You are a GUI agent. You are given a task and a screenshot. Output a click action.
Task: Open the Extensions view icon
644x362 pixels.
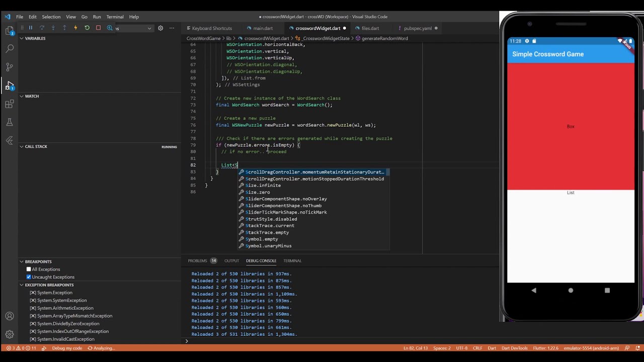click(10, 104)
